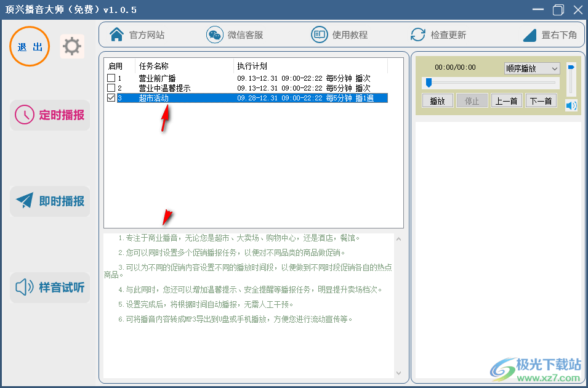Enable the 营业前广播 task checkbox
Image resolution: width=588 pixels, height=388 pixels.
[x=110, y=79]
